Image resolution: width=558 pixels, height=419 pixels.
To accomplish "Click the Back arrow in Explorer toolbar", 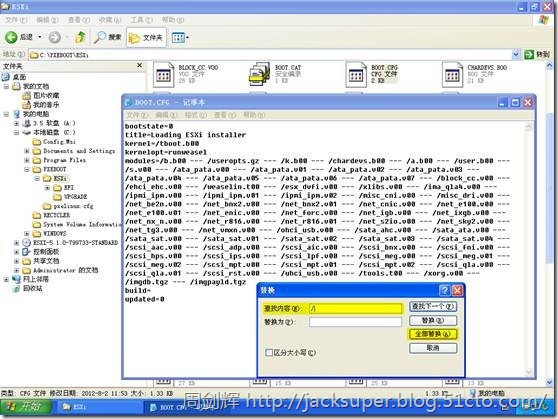I will pos(11,37).
